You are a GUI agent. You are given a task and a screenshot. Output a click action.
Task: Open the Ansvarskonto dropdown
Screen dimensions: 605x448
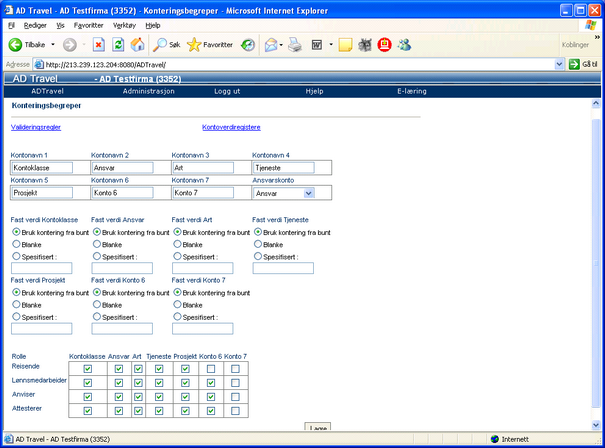pyautogui.click(x=308, y=193)
